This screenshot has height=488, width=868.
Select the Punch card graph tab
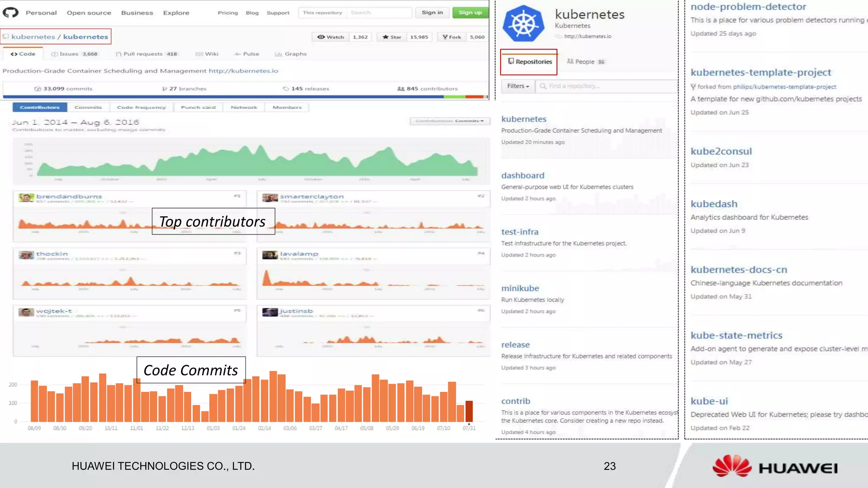(x=198, y=107)
